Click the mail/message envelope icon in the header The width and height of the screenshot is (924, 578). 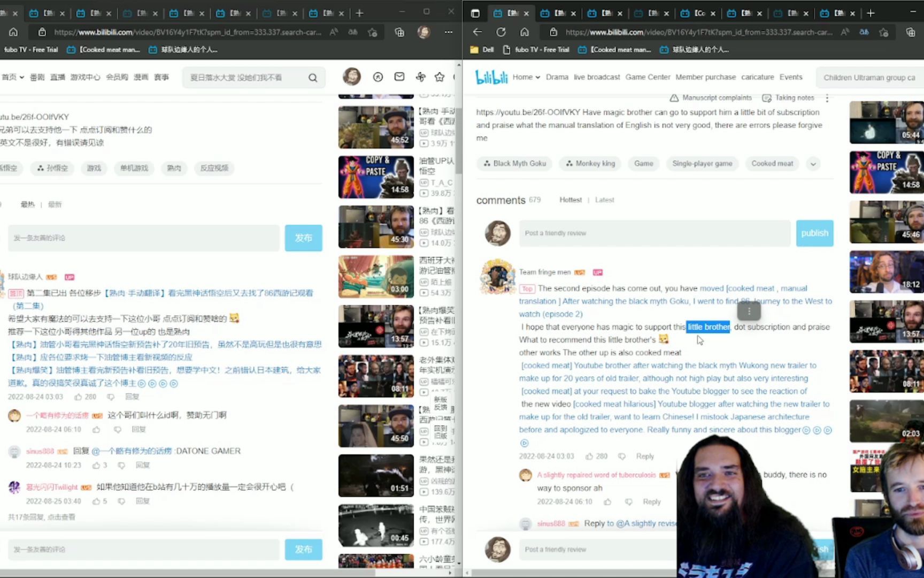[x=399, y=77]
